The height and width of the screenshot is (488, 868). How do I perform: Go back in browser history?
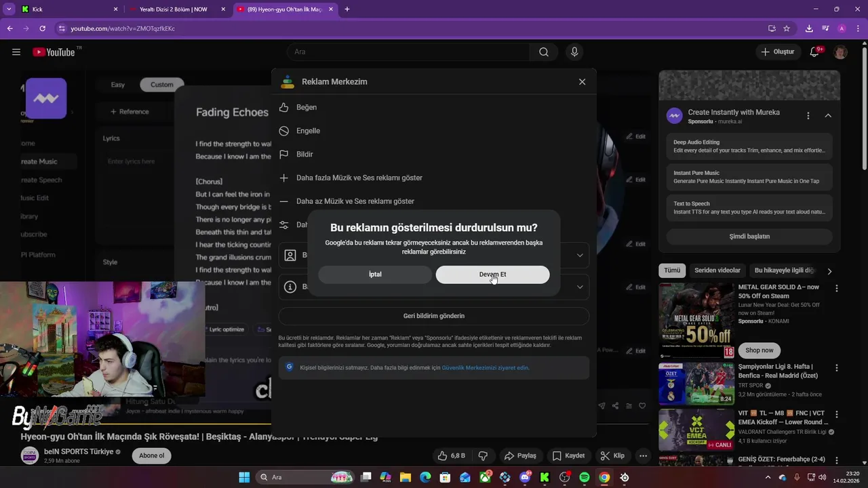pyautogui.click(x=9, y=28)
